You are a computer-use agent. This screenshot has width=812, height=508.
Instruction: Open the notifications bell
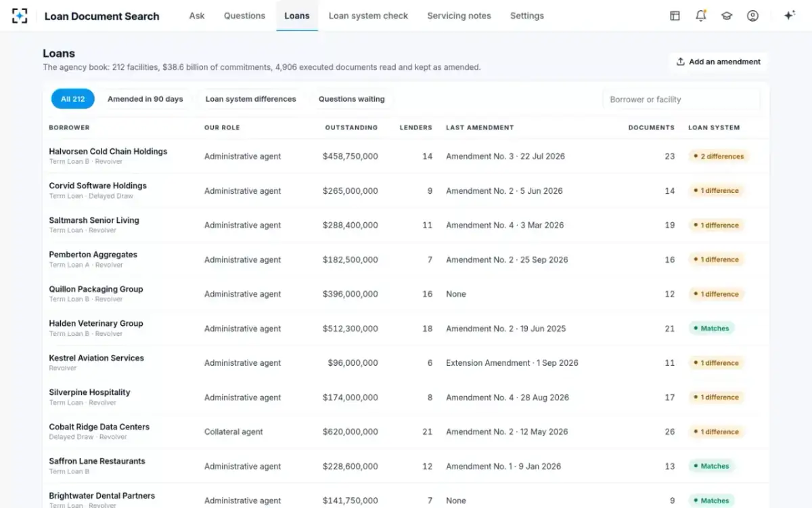[701, 16]
